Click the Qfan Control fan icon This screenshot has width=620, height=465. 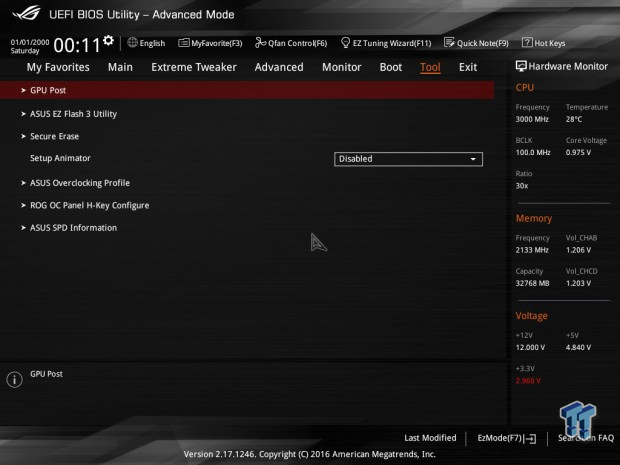pyautogui.click(x=260, y=42)
